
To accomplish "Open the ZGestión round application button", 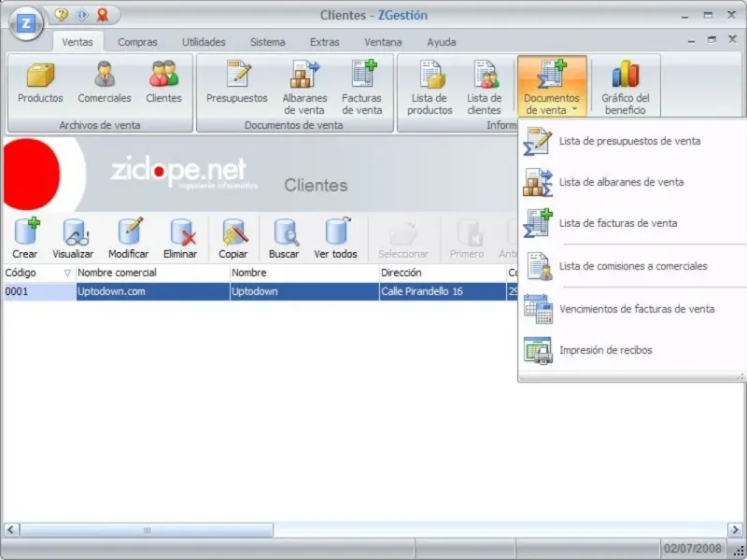I will [26, 23].
